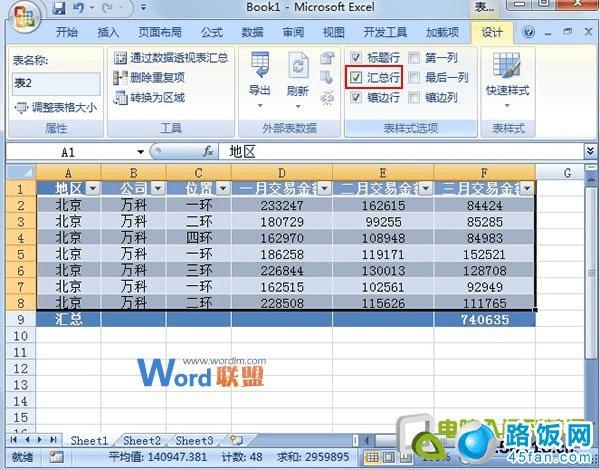The width and height of the screenshot is (600, 470).
Task: Click 调整表格大小 button
Action: pyautogui.click(x=55, y=108)
